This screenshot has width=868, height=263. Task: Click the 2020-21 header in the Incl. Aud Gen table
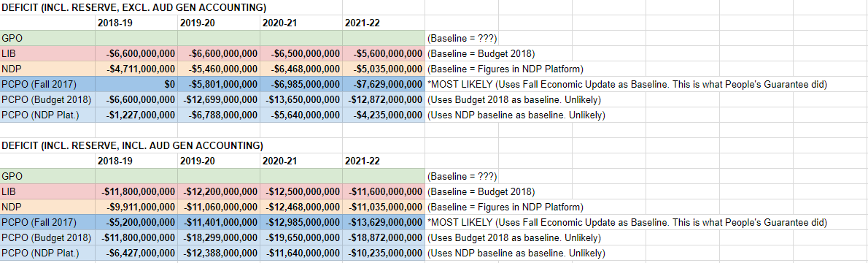coord(301,161)
